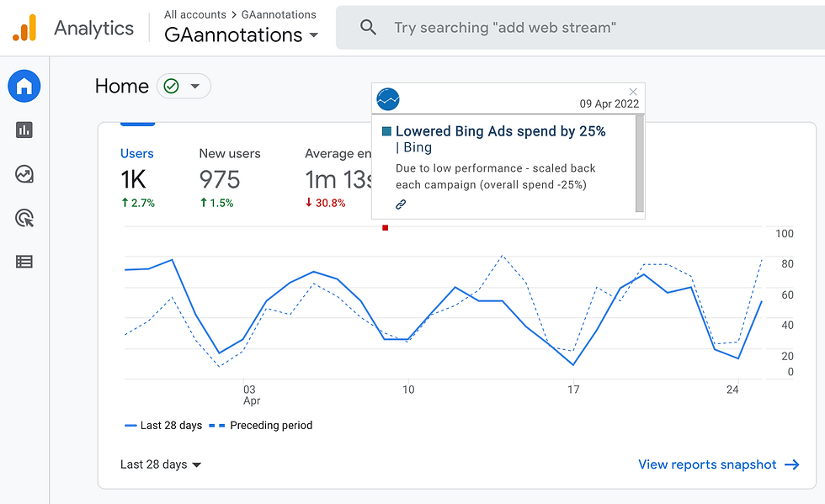
Task: Click the 'Last 28 days' chart legend entry
Action: [x=163, y=425]
